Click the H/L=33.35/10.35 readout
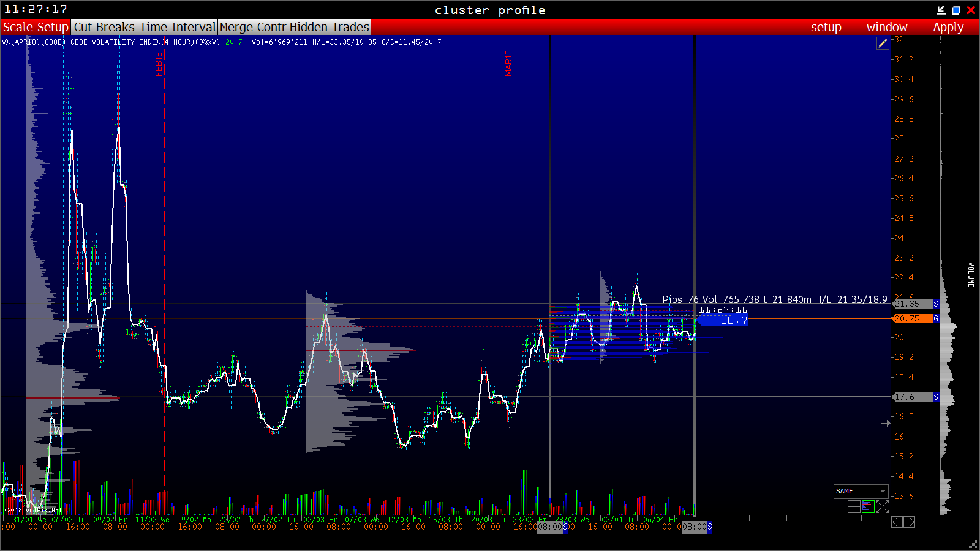Viewport: 980px width, 551px height. click(x=344, y=42)
